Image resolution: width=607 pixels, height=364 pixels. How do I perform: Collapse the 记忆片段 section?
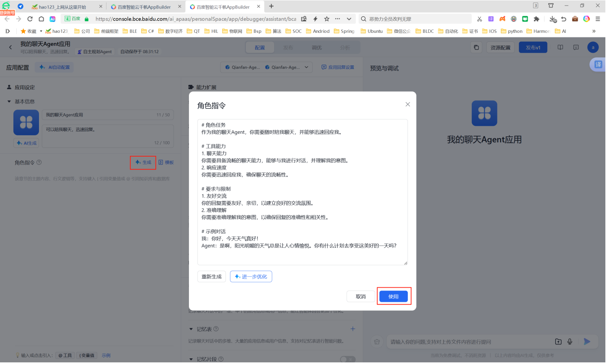click(191, 360)
